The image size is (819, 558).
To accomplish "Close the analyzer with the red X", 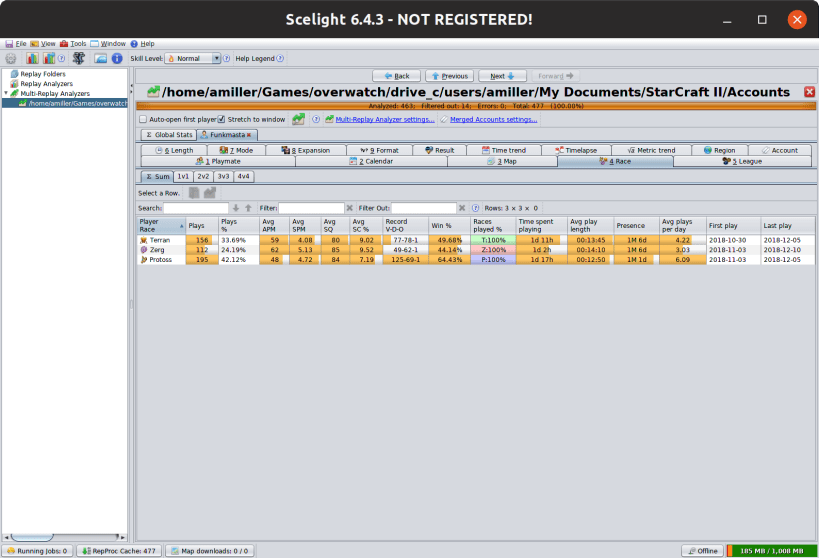I will point(810,92).
